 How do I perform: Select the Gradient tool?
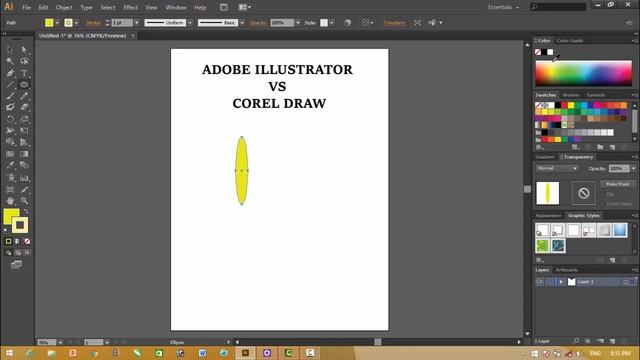coord(24,154)
